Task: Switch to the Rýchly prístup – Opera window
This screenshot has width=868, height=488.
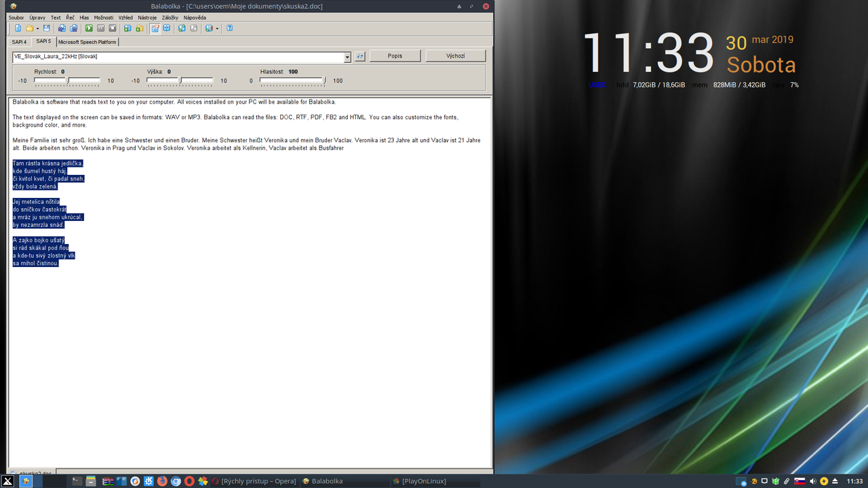Action: click(254, 481)
